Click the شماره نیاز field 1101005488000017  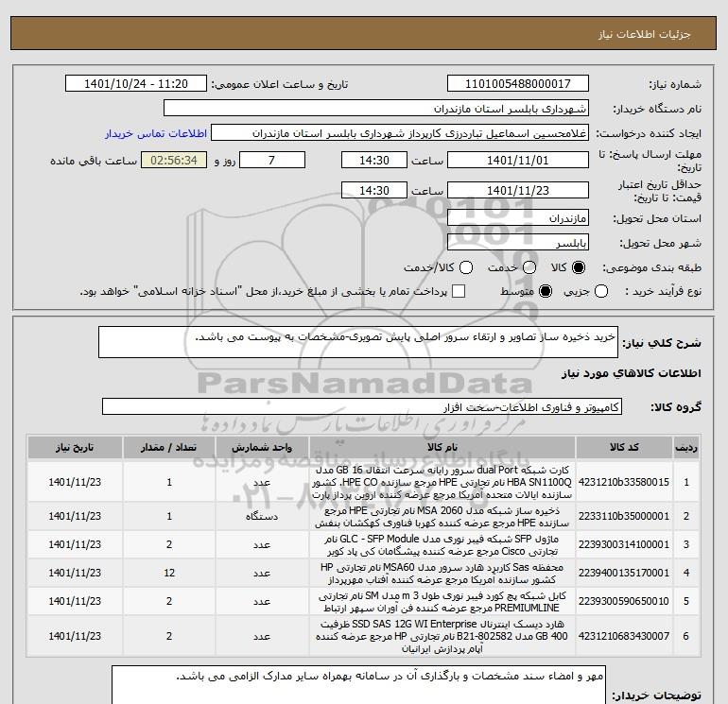coord(518,84)
